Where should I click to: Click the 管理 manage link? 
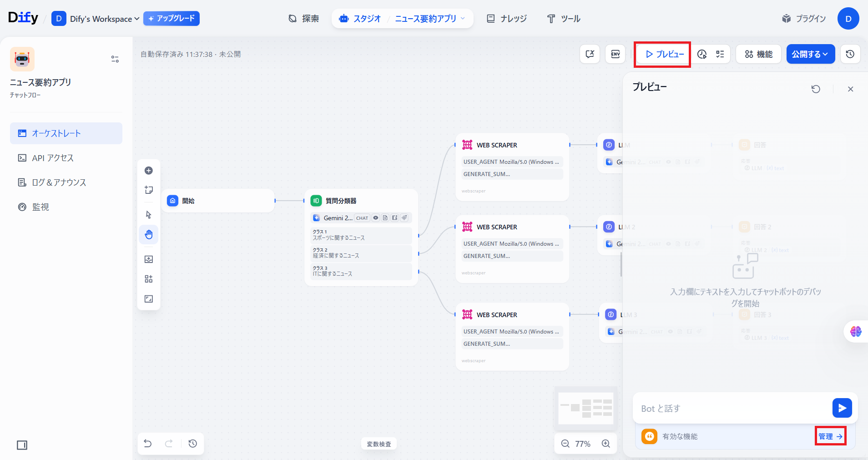pos(830,436)
